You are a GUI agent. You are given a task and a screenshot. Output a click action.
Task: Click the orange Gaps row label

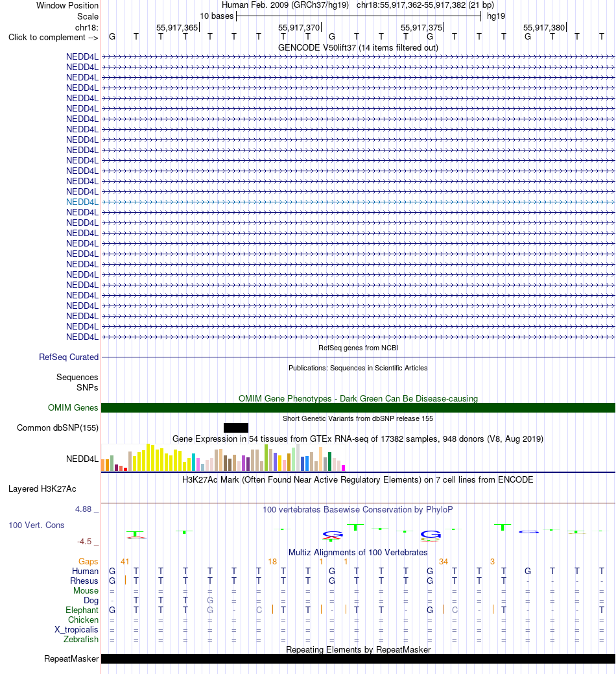88,561
